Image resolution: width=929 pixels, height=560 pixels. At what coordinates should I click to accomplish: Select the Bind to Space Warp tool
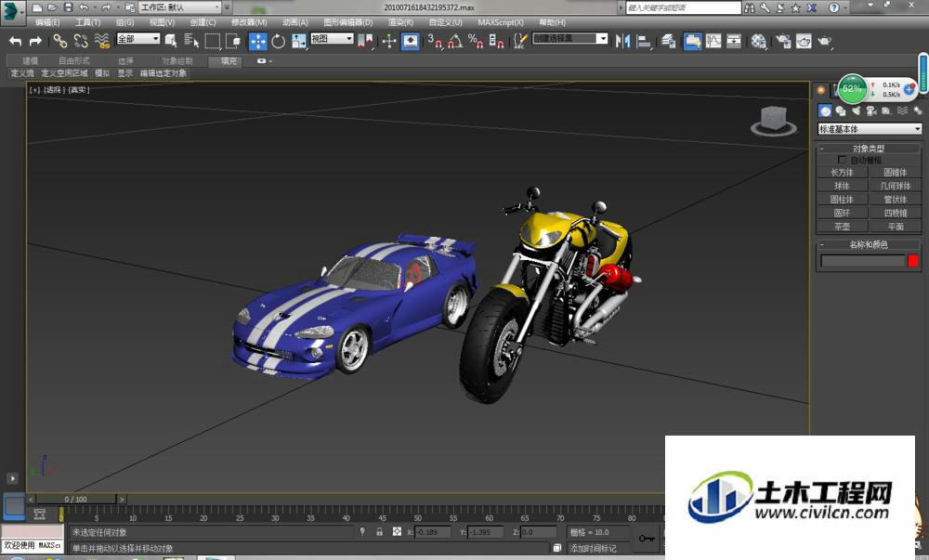tap(102, 41)
